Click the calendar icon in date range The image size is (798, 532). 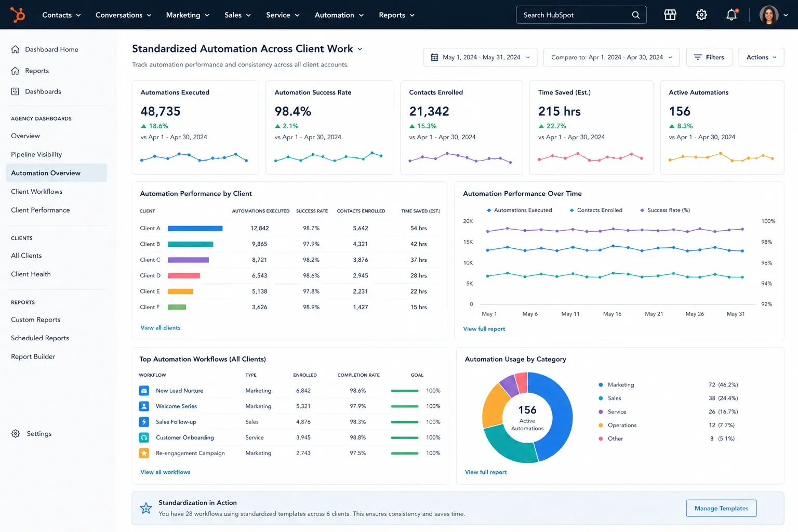(x=434, y=57)
